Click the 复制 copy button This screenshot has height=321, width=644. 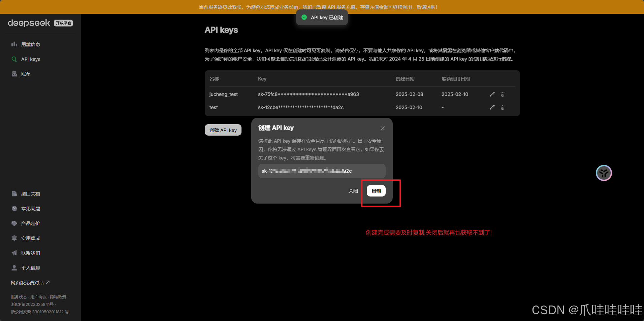(x=376, y=191)
